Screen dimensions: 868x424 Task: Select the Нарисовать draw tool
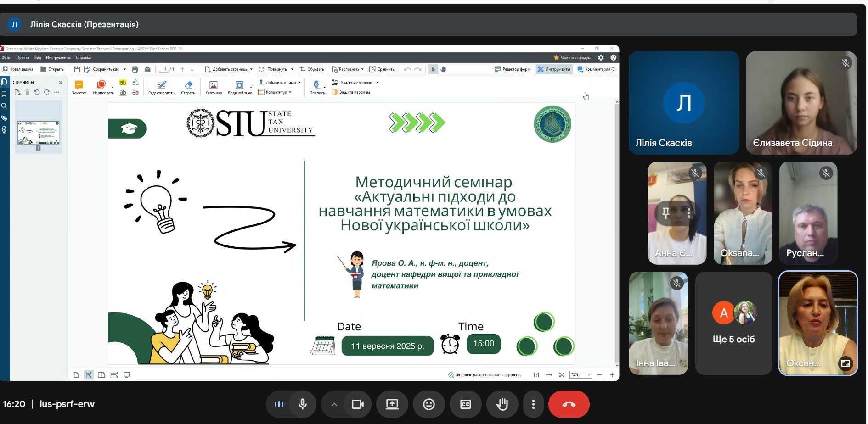coord(102,87)
